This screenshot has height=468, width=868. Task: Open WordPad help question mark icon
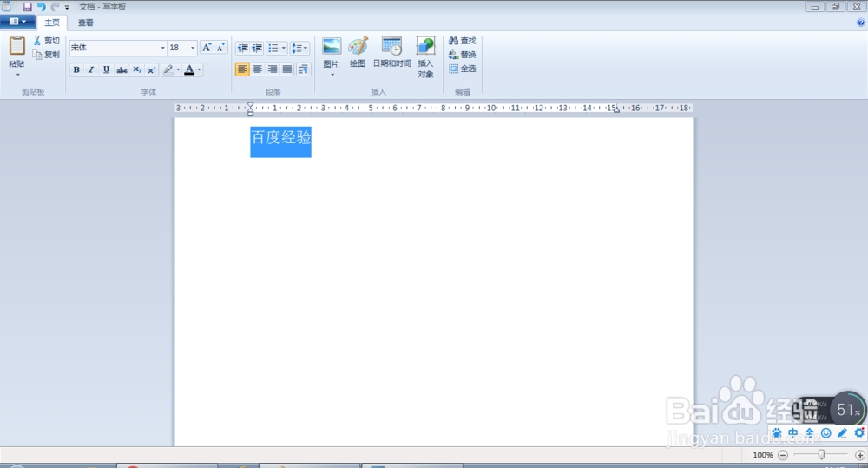pos(861,23)
